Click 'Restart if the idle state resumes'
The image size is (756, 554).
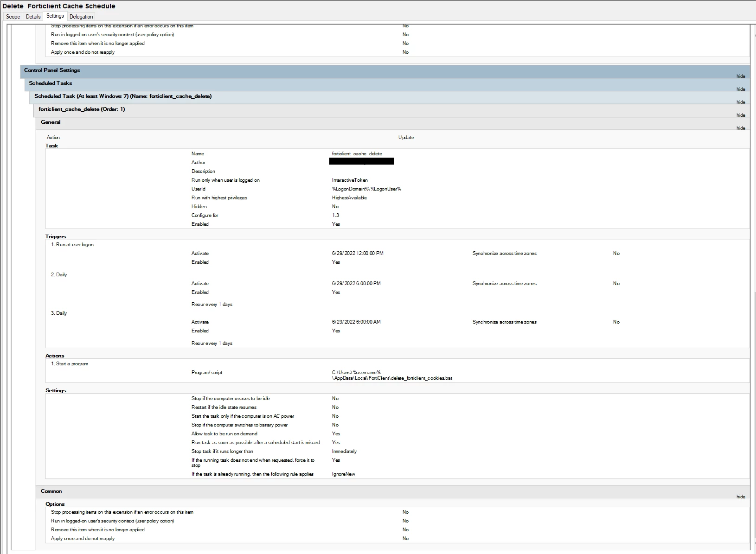click(x=224, y=408)
